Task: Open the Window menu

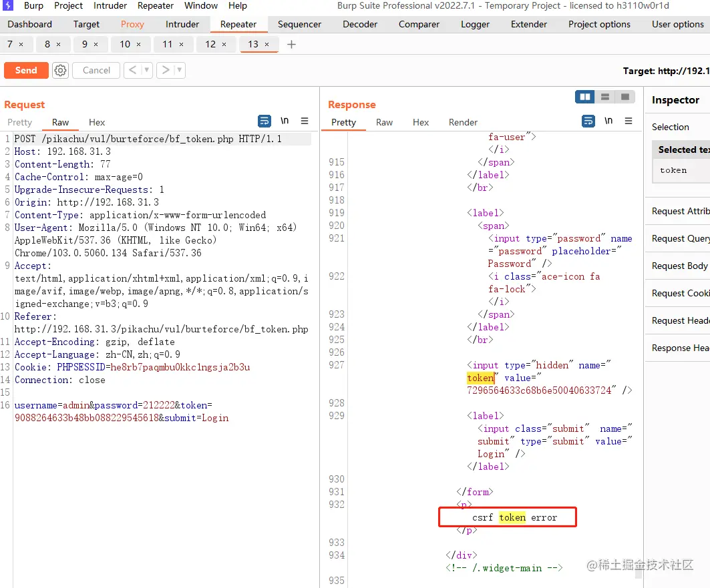Action: 201,5
